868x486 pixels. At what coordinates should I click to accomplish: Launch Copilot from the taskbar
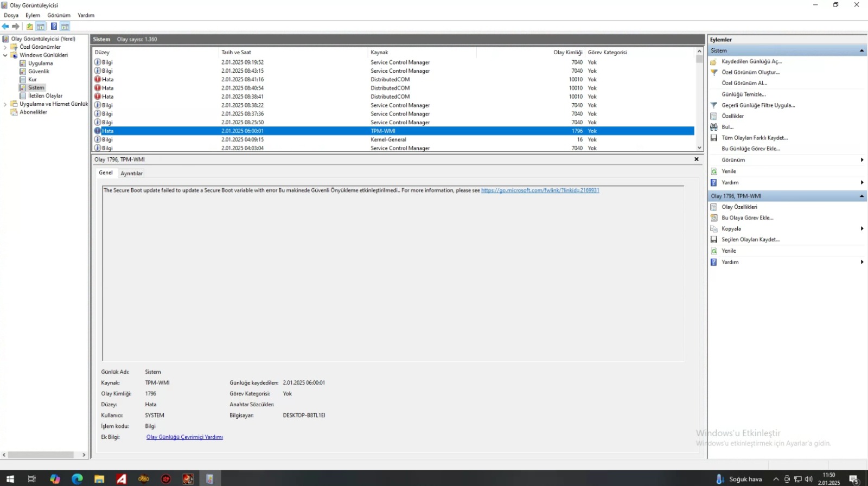click(x=55, y=479)
